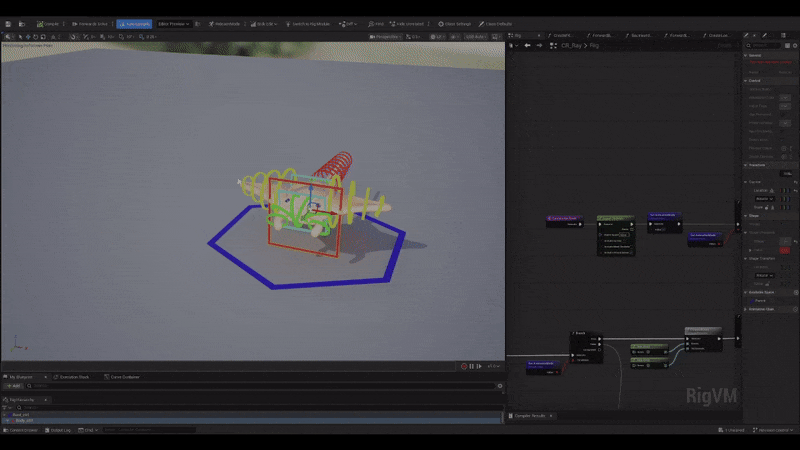Image resolution: width=800 pixels, height=450 pixels.
Task: Select the Rig Hierarchy tab
Action: tap(21, 400)
